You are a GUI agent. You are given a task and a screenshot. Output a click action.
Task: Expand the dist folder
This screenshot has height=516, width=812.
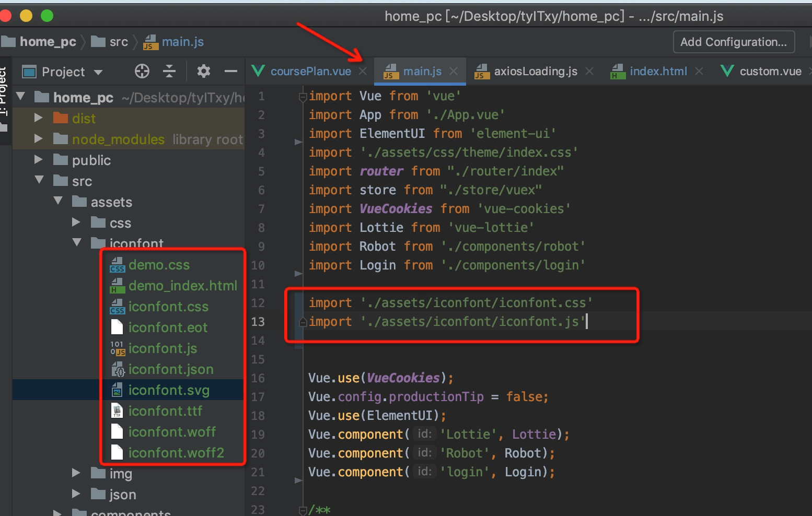click(38, 118)
